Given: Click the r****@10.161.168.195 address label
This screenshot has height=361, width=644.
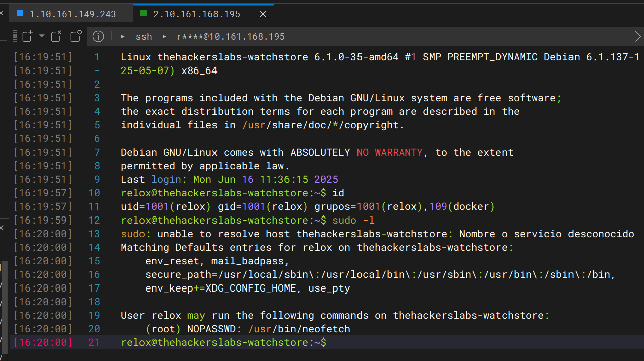Looking at the screenshot, I should pyautogui.click(x=231, y=37).
